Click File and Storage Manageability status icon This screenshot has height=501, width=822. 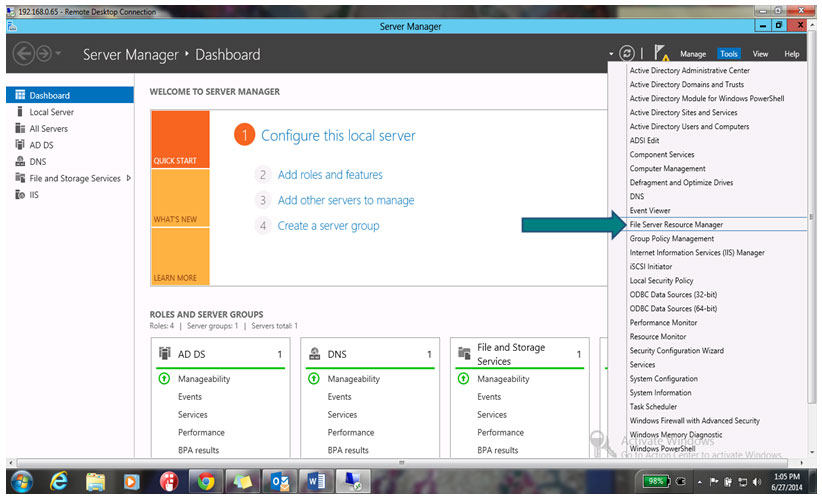point(463,378)
